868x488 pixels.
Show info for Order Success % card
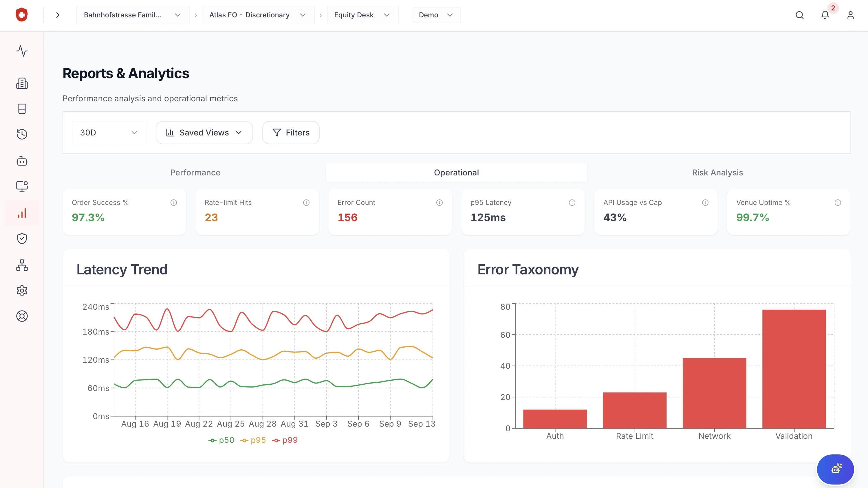173,202
